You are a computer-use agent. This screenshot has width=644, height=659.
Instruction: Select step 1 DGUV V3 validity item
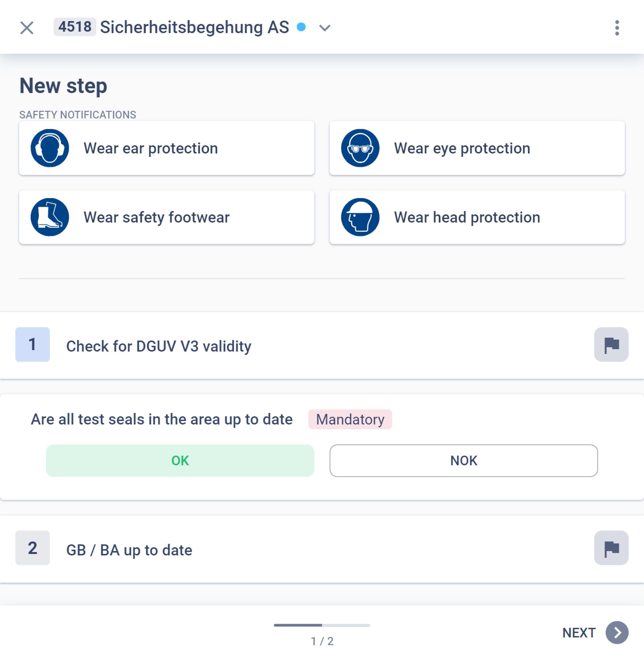coord(322,345)
